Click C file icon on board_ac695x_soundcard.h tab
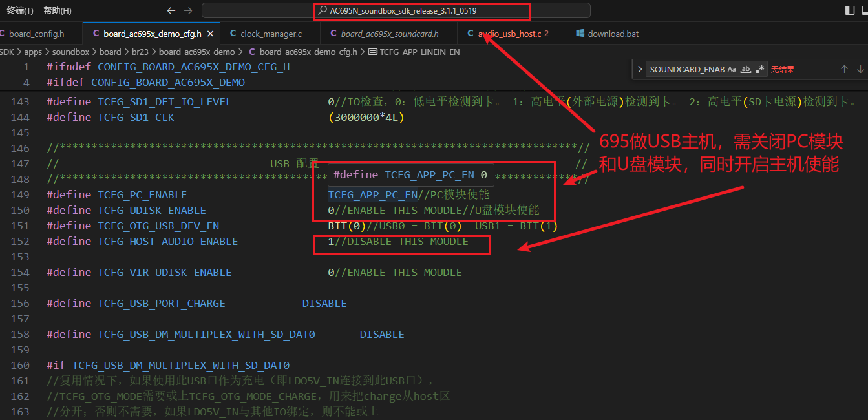The height and width of the screenshot is (420, 868). pos(333,34)
